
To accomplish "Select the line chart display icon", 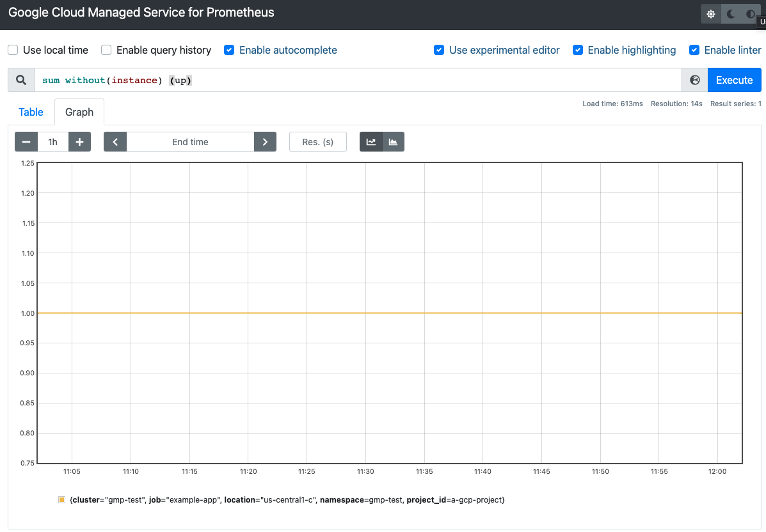I will [371, 141].
